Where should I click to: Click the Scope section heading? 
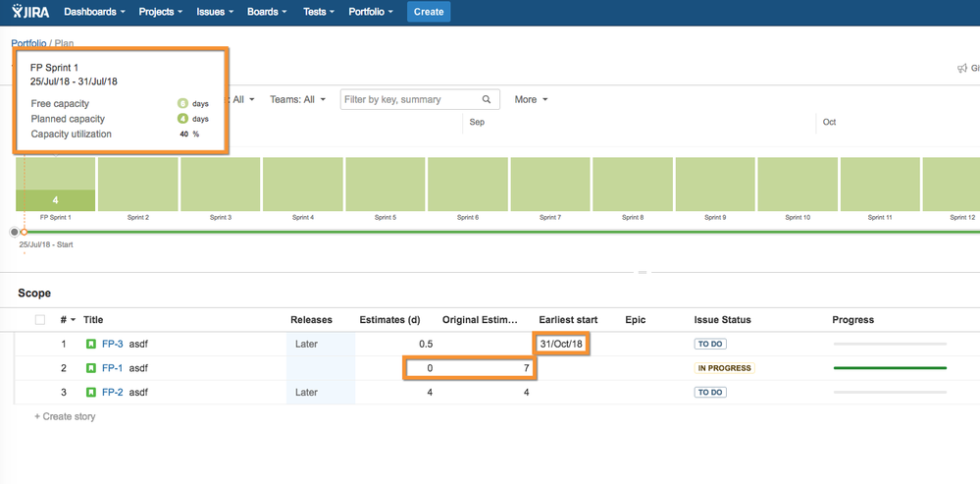[x=34, y=294]
